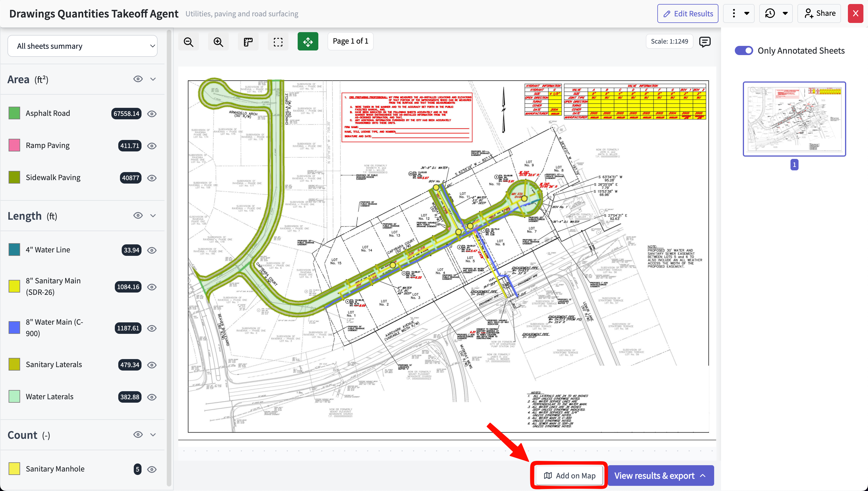Click the left panel vertical scrollbar
This screenshot has height=491, width=868.
[x=169, y=258]
